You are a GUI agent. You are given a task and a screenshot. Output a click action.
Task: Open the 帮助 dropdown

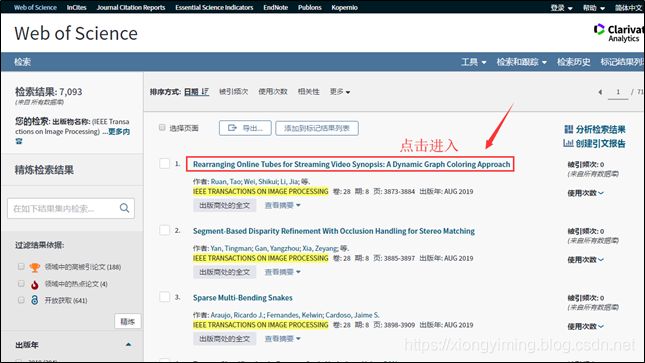594,8
